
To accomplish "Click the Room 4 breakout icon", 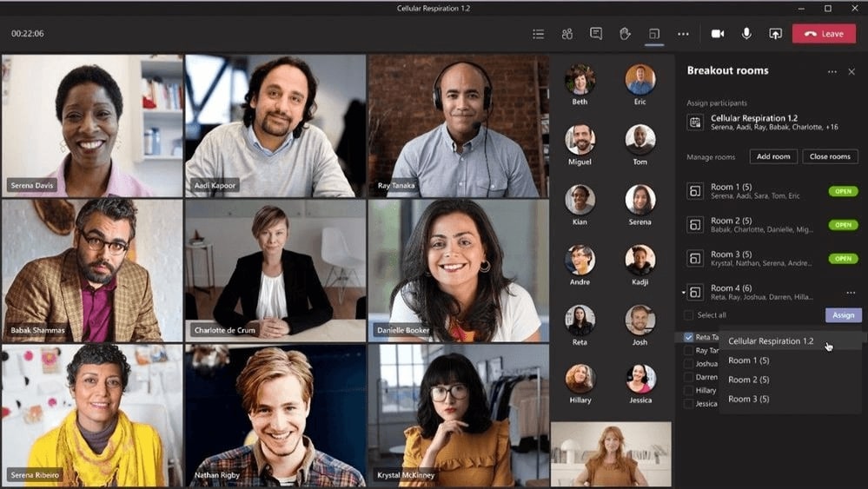I will click(695, 292).
